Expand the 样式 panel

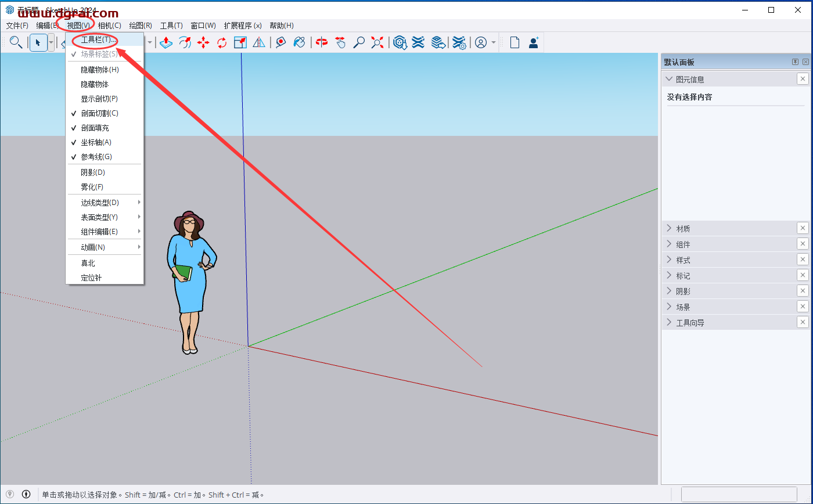[670, 260]
